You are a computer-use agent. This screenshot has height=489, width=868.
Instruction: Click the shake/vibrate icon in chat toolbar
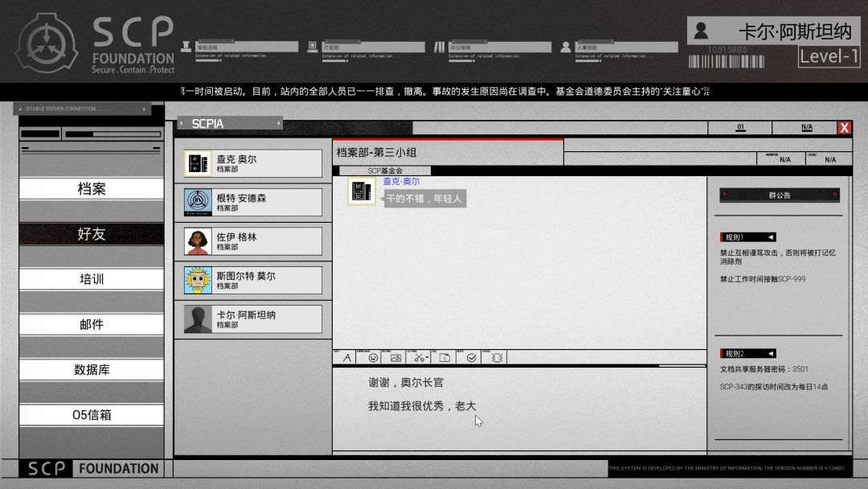click(x=497, y=358)
